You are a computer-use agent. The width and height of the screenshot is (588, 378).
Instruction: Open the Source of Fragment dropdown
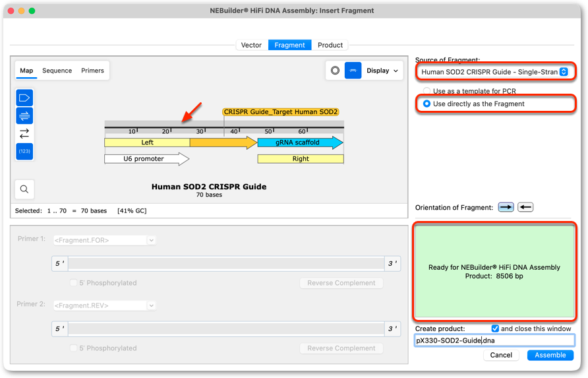pyautogui.click(x=494, y=72)
